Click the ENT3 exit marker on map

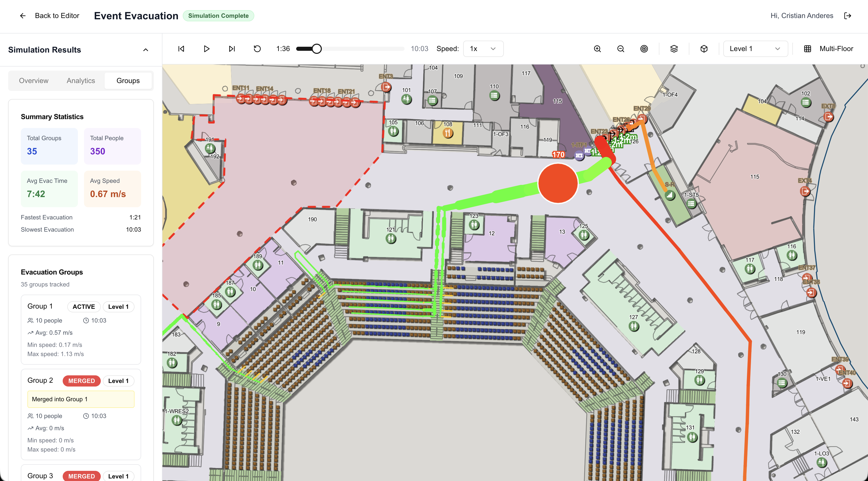point(386,87)
